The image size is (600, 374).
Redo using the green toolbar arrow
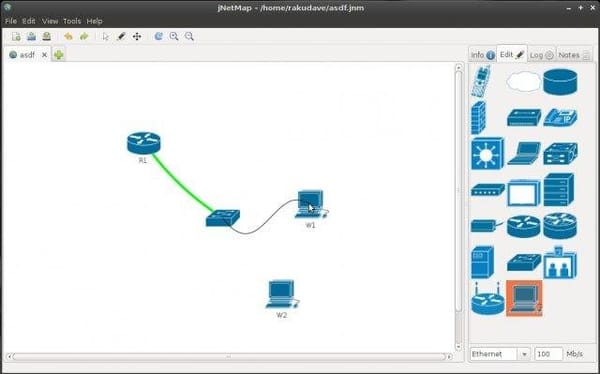coord(84,36)
